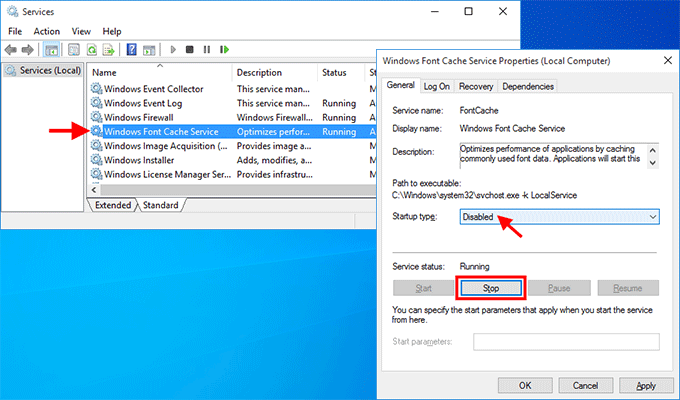Switch to the Dependencies tab
The width and height of the screenshot is (680, 400).
coord(528,86)
